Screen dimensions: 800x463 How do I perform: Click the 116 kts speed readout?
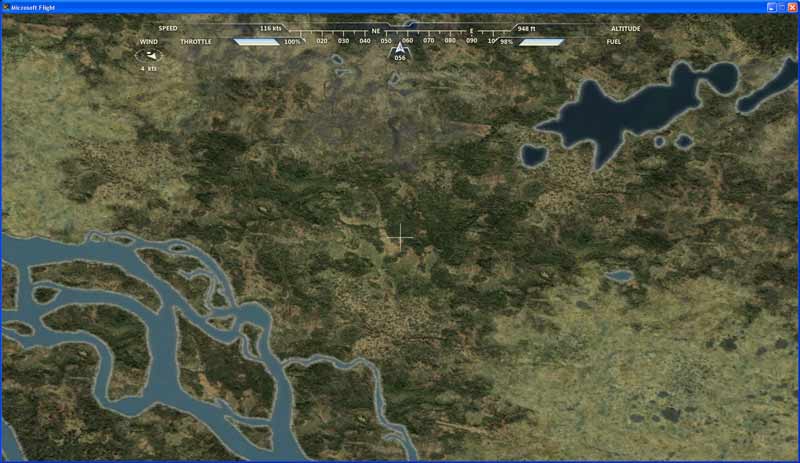(270, 29)
